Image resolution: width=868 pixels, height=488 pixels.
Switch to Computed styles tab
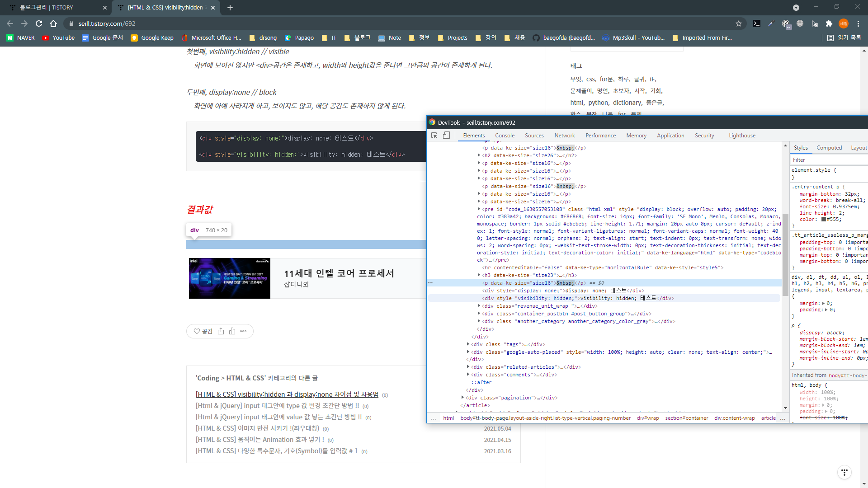click(829, 148)
